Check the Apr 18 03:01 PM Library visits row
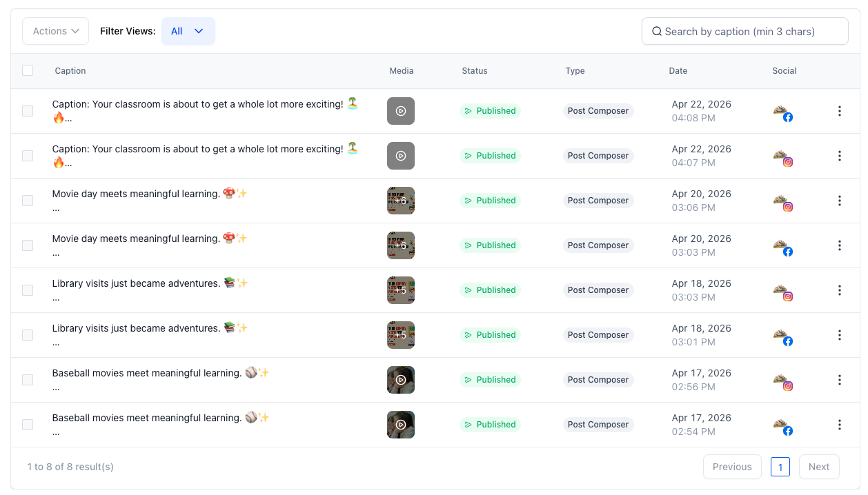Image resolution: width=868 pixels, height=495 pixels. coord(28,335)
